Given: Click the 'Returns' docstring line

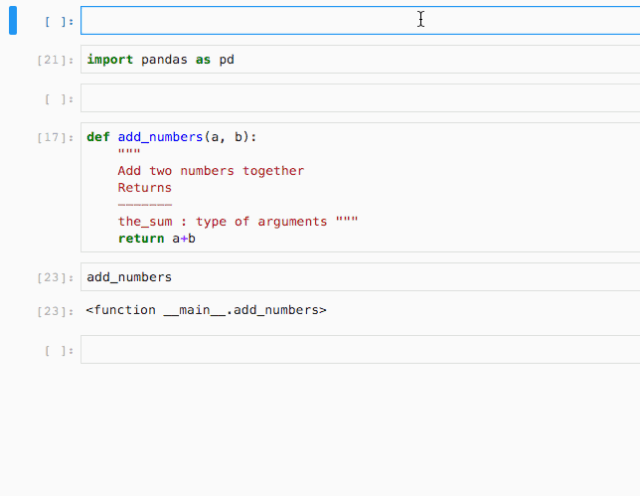Looking at the screenshot, I should click(144, 188).
